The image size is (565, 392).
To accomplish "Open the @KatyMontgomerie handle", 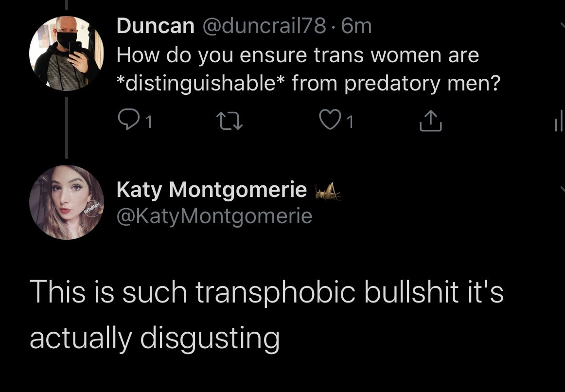I will pyautogui.click(x=214, y=216).
